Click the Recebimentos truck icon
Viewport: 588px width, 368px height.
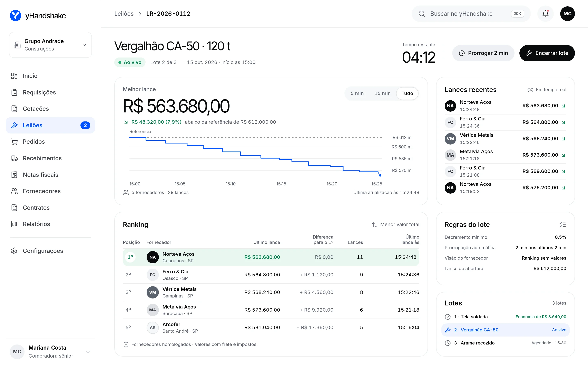click(14, 158)
